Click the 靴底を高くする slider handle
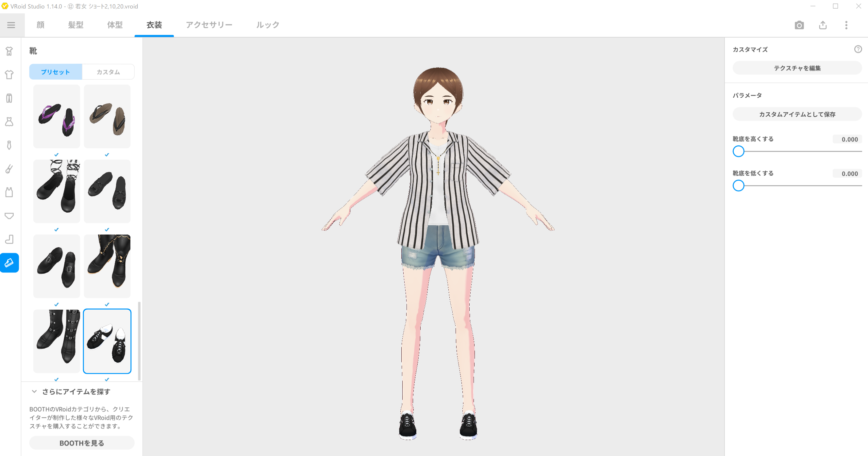The height and width of the screenshot is (456, 868). 738,151
